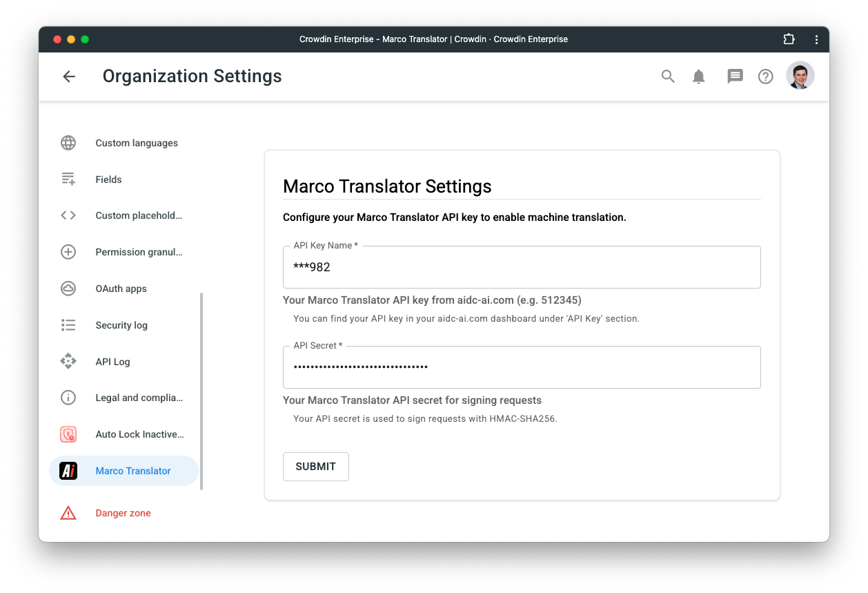This screenshot has width=868, height=593.
Task: Open the messages chat icon
Action: [735, 77]
